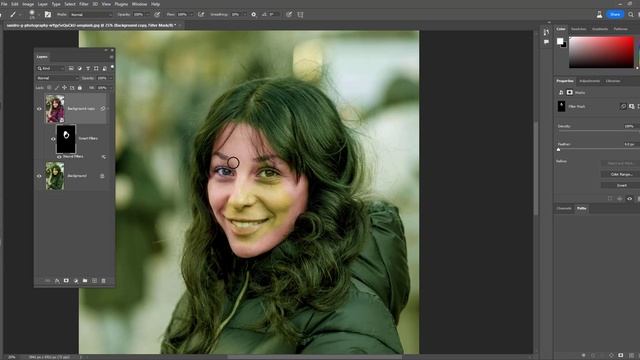
Task: Filter layers by shape layers icon
Action: click(96, 68)
